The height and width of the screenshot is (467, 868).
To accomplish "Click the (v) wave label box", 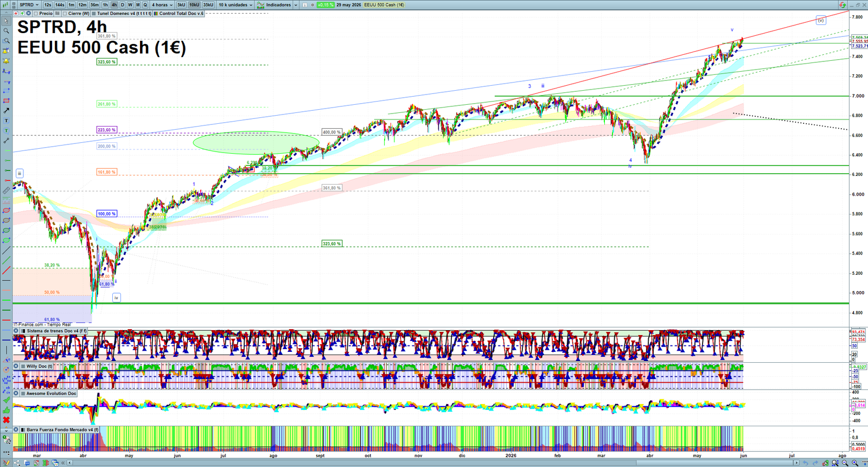I will coord(821,20).
